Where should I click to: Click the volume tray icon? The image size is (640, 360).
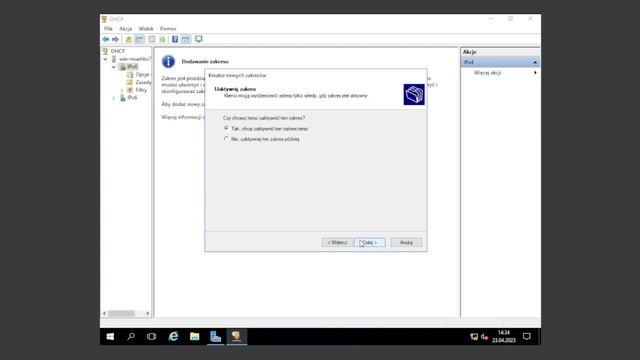(484, 337)
